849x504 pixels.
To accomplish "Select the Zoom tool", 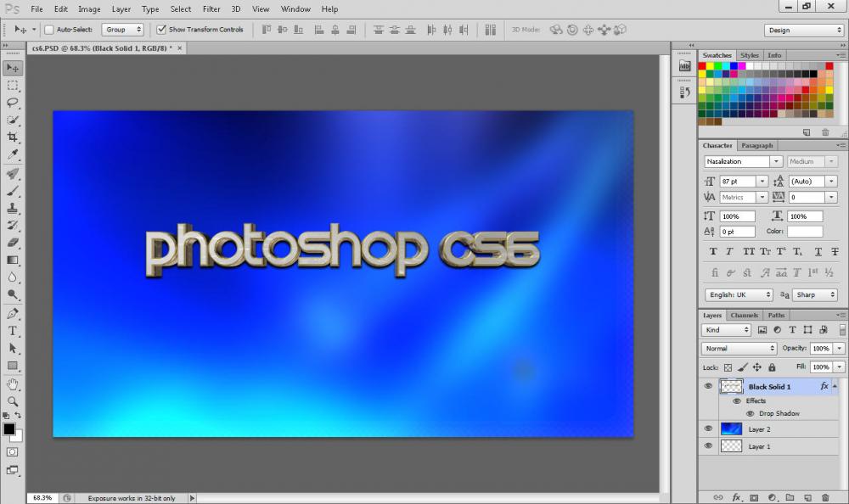I will (x=13, y=401).
